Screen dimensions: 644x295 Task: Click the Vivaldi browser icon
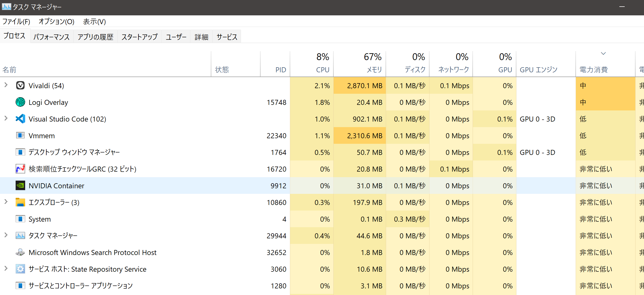pyautogui.click(x=20, y=86)
